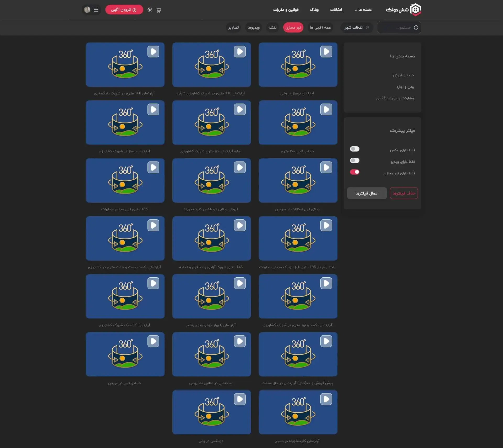Click حذف فیلترها button

point(404,193)
